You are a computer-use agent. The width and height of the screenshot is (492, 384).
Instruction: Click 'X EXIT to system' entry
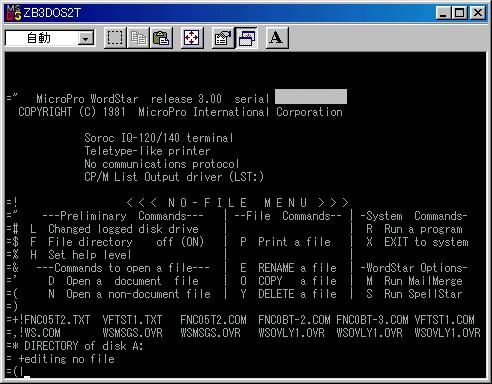(417, 242)
